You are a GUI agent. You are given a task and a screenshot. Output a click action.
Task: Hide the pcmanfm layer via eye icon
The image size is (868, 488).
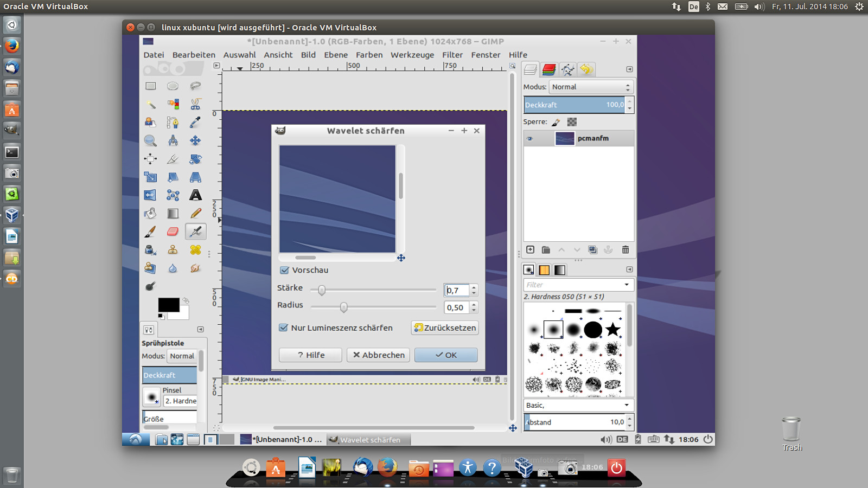coord(530,139)
